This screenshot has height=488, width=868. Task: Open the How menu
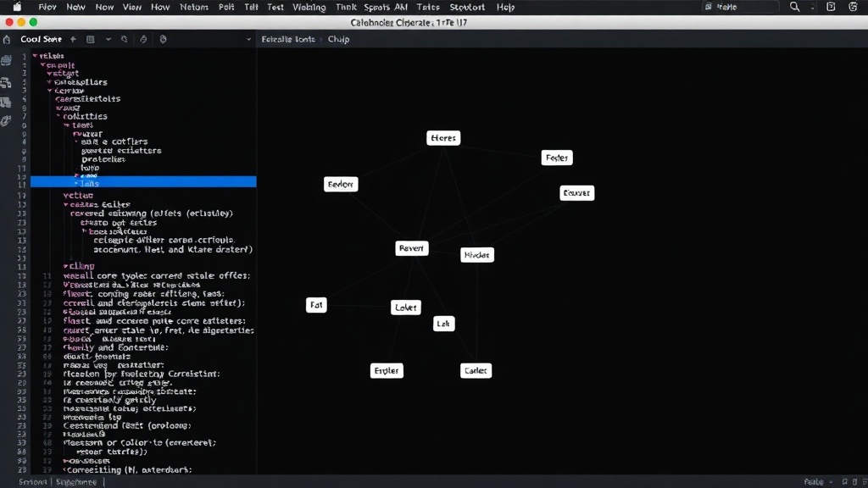tap(160, 7)
